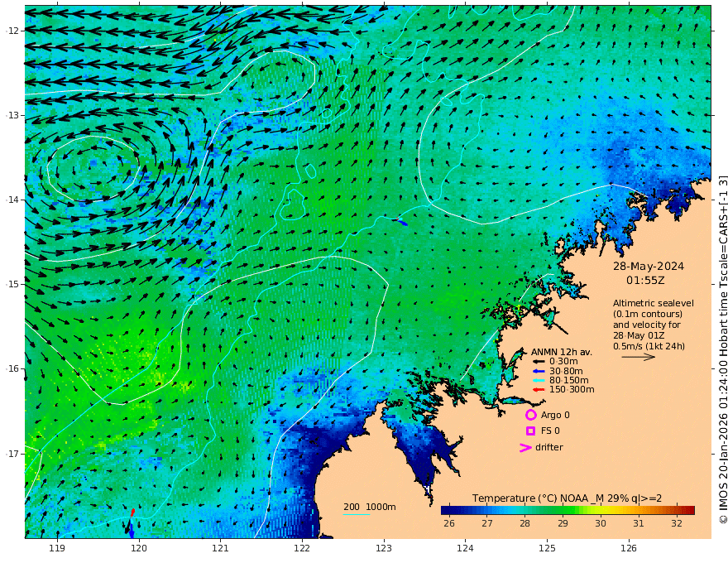Click longitude axis label 122

click(302, 548)
